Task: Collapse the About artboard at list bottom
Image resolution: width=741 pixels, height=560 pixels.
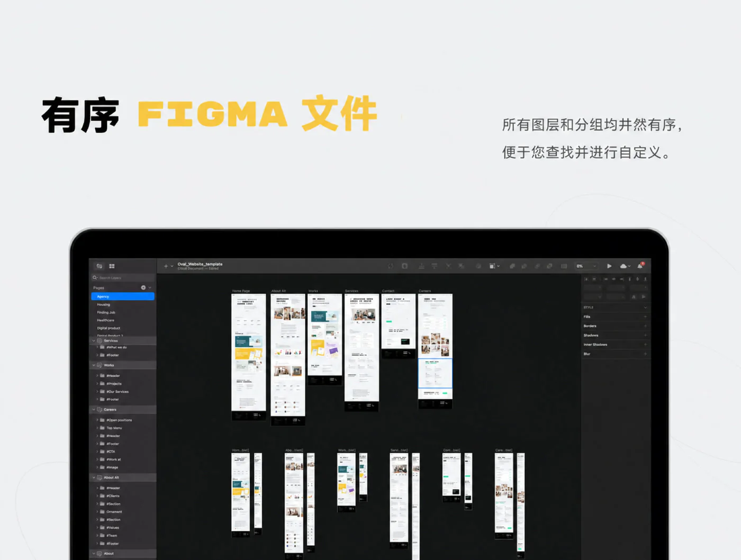Action: [x=94, y=554]
